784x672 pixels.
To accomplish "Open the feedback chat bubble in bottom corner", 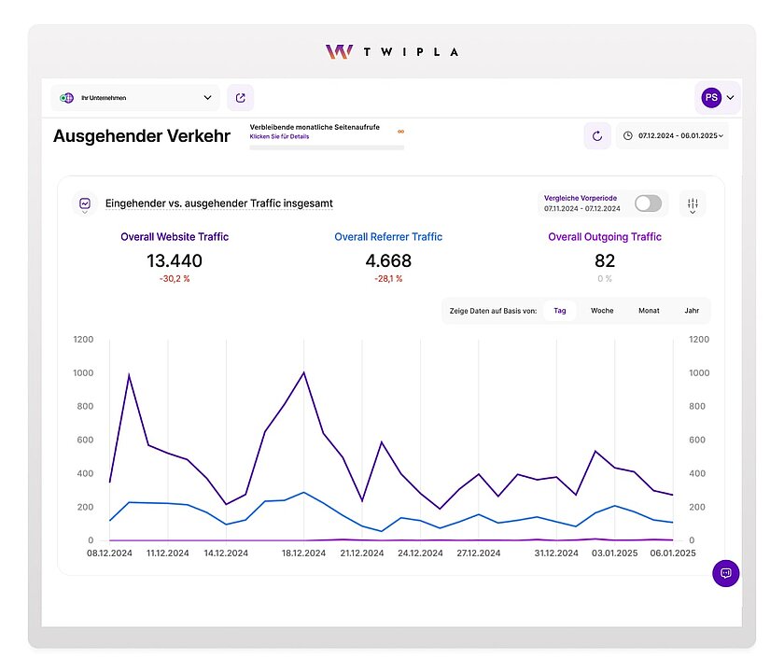I will pyautogui.click(x=726, y=573).
